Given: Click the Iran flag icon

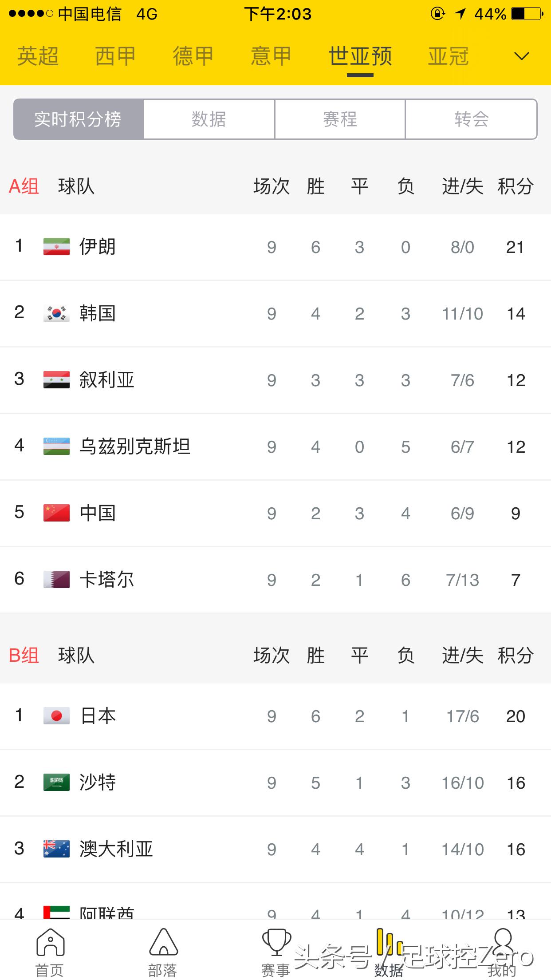Looking at the screenshot, I should (56, 247).
